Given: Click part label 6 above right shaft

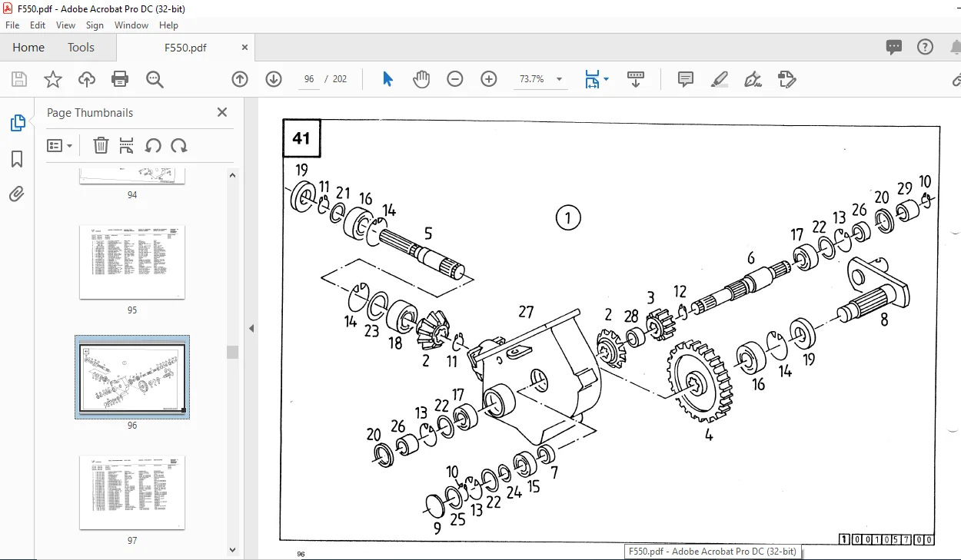Looking at the screenshot, I should point(751,259).
